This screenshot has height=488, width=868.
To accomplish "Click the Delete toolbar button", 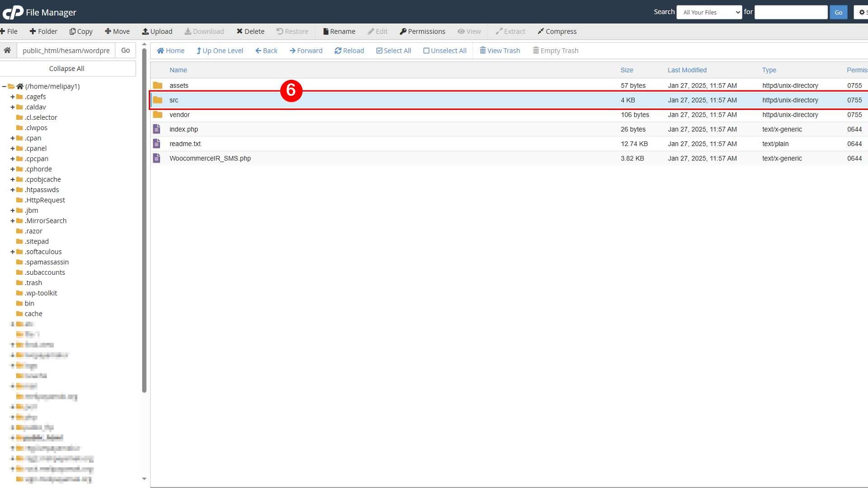I will click(x=250, y=31).
